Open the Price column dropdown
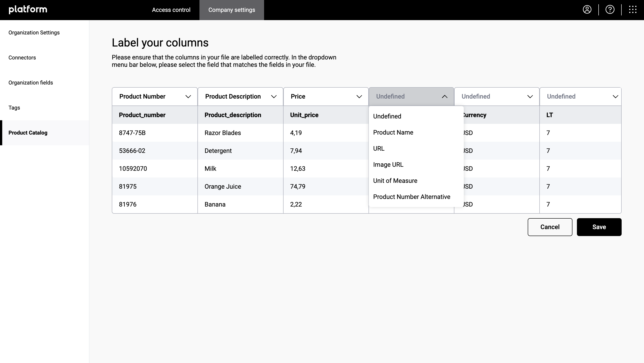 coord(326,96)
